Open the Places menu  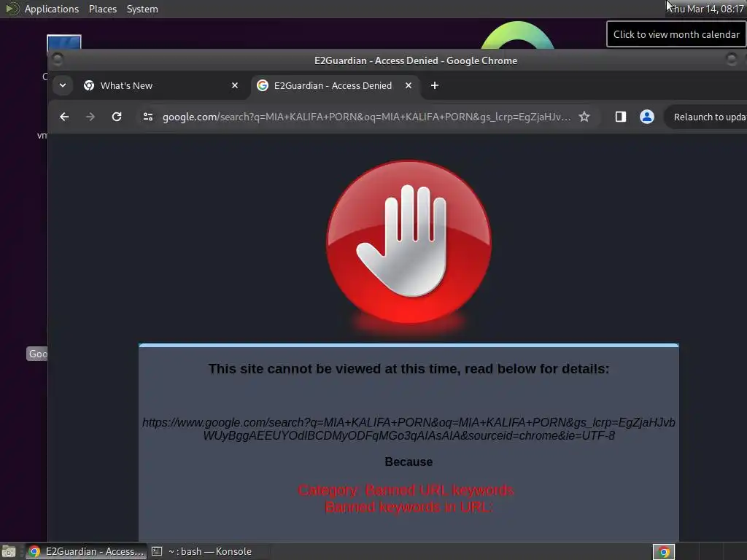click(102, 9)
